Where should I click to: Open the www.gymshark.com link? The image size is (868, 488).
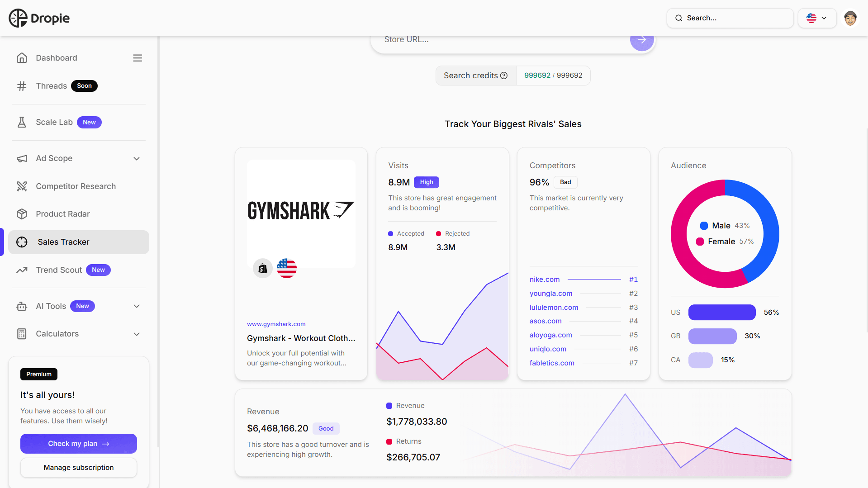click(x=276, y=324)
